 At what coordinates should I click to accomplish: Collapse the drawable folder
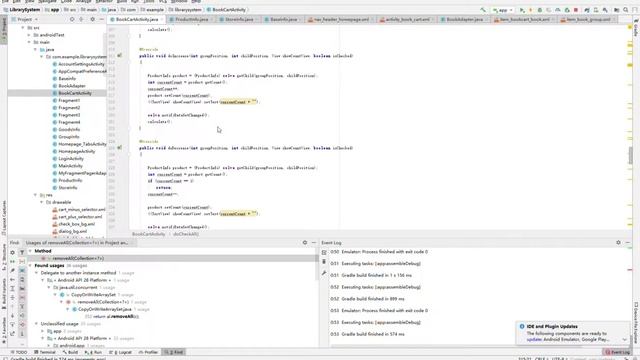click(41, 202)
